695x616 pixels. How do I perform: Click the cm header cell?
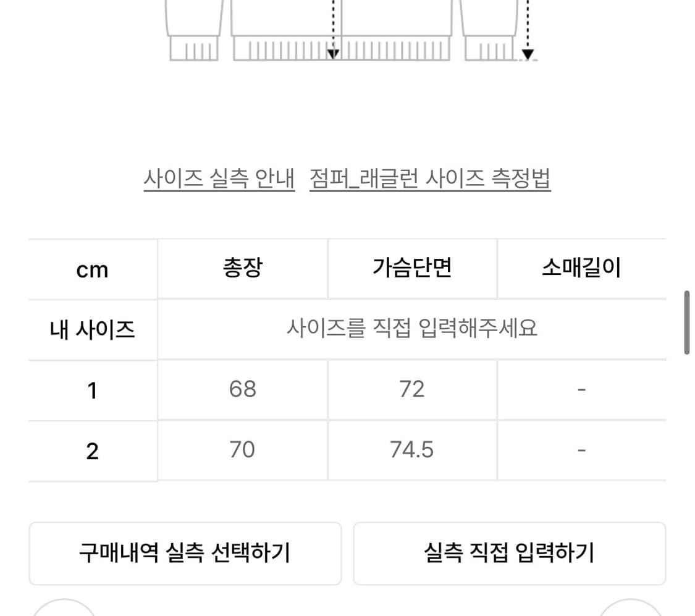click(x=92, y=269)
